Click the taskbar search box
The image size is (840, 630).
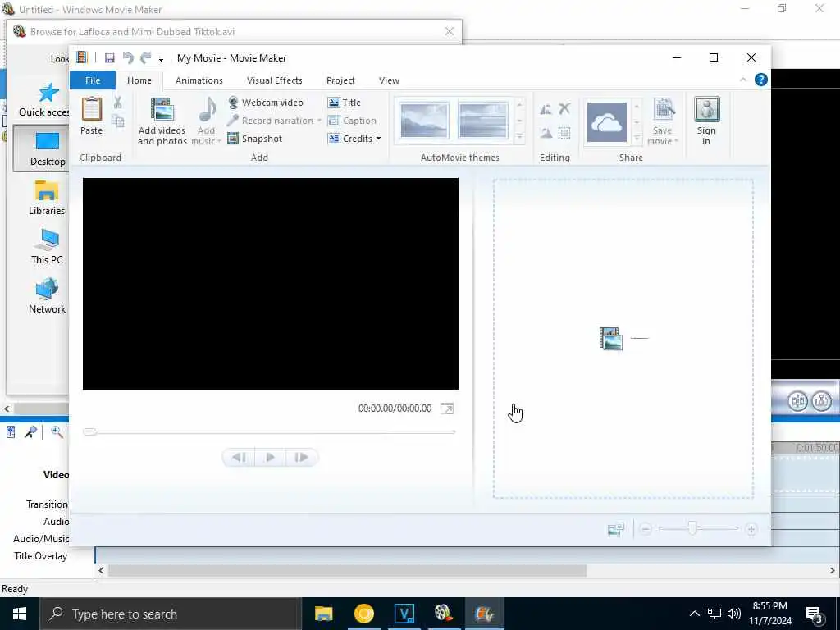pyautogui.click(x=171, y=614)
